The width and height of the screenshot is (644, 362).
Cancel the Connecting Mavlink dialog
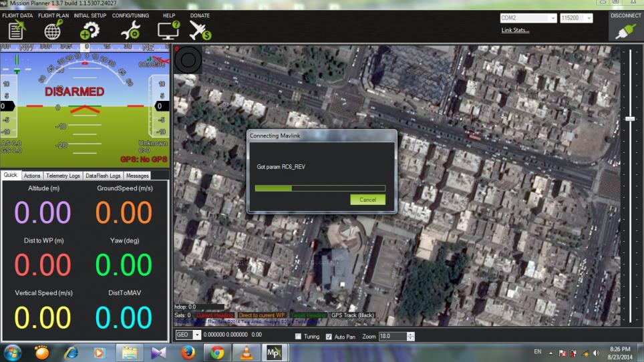tap(367, 200)
